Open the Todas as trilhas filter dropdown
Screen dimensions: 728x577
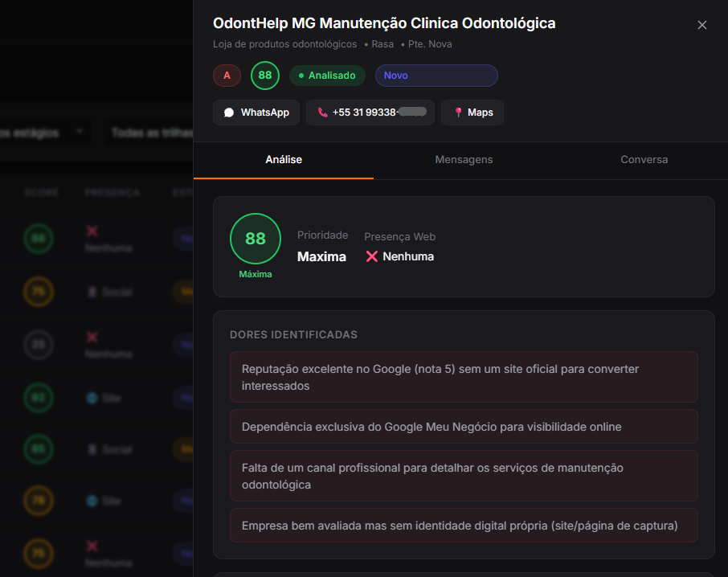pos(149,133)
